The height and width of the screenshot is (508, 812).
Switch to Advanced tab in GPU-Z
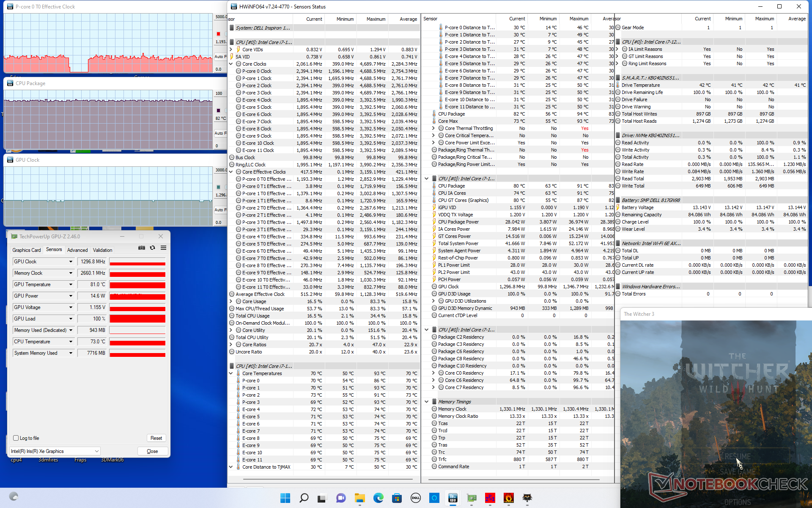coord(77,250)
